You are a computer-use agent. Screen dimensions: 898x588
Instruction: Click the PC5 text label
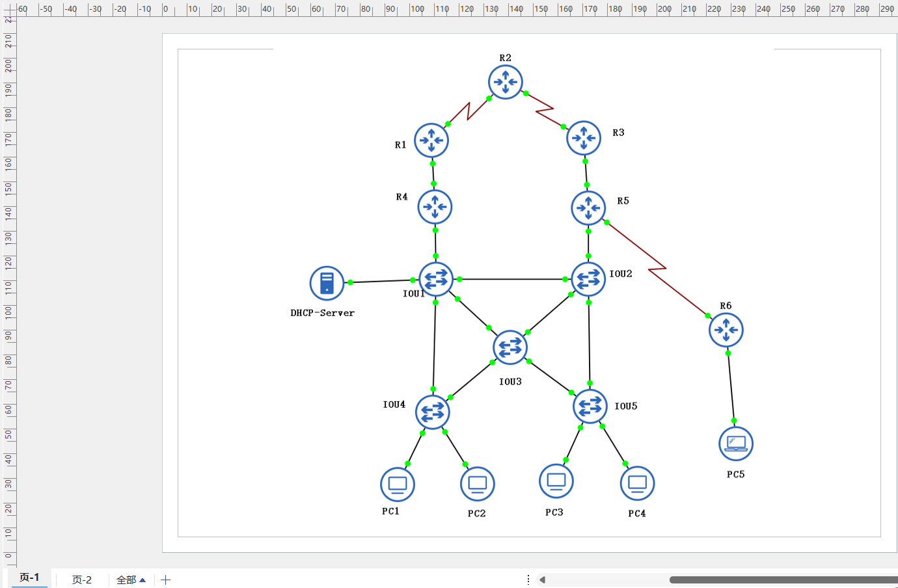coord(736,474)
